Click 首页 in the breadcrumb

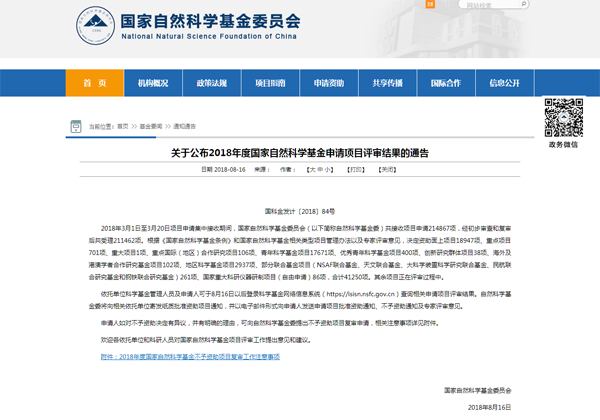122,127
